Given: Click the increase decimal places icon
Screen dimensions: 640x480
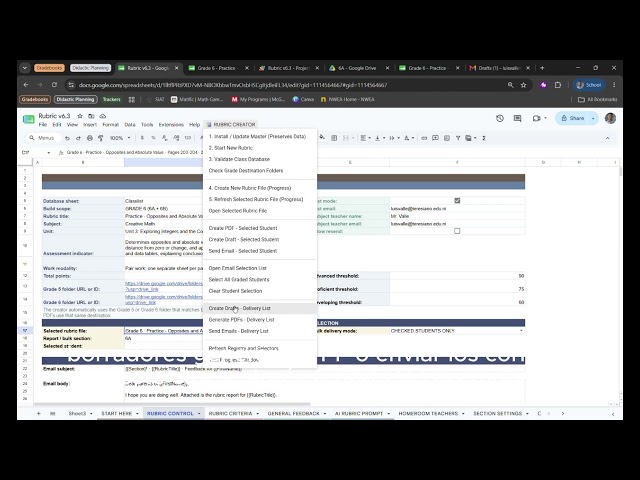Looking at the screenshot, I should (x=176, y=138).
